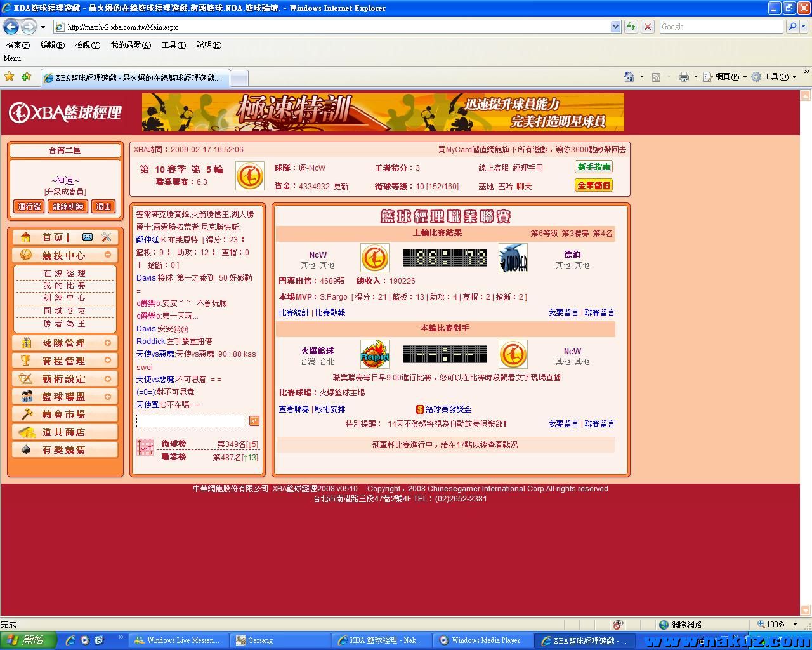Select the XBA籃球經理遊戲 browser tab
The height and width of the screenshot is (650, 812).
pos(134,77)
